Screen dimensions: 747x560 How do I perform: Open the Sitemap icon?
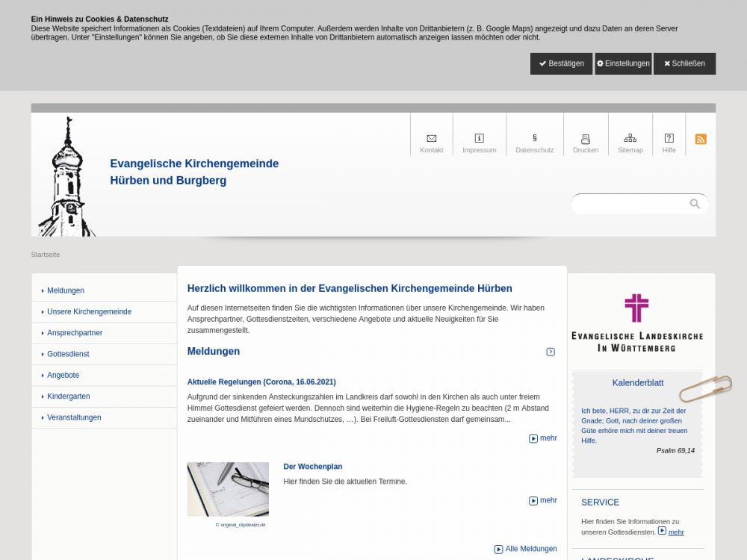[630, 138]
